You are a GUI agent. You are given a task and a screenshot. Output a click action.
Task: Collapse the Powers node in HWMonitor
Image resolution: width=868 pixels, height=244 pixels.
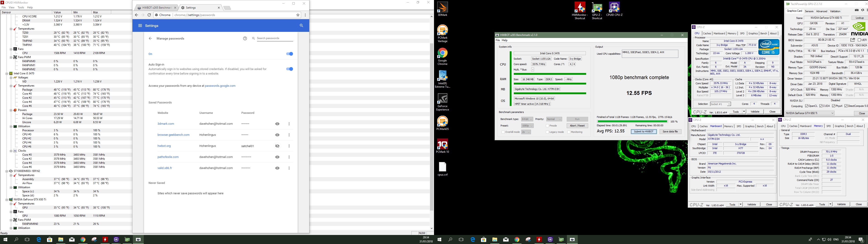tap(11, 110)
